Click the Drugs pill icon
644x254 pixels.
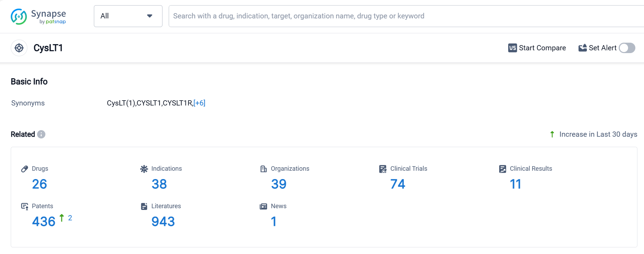tap(25, 169)
